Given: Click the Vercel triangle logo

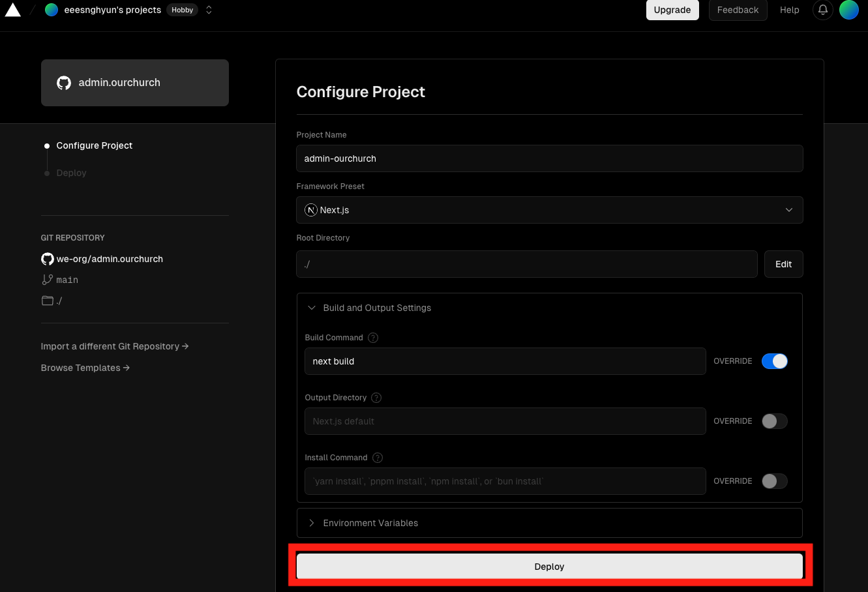Looking at the screenshot, I should coord(13,10).
